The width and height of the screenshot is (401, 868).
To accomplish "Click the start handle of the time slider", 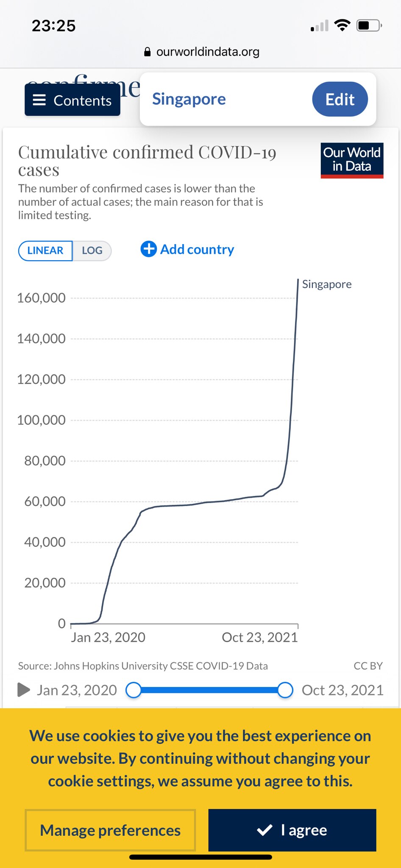I will [x=134, y=690].
